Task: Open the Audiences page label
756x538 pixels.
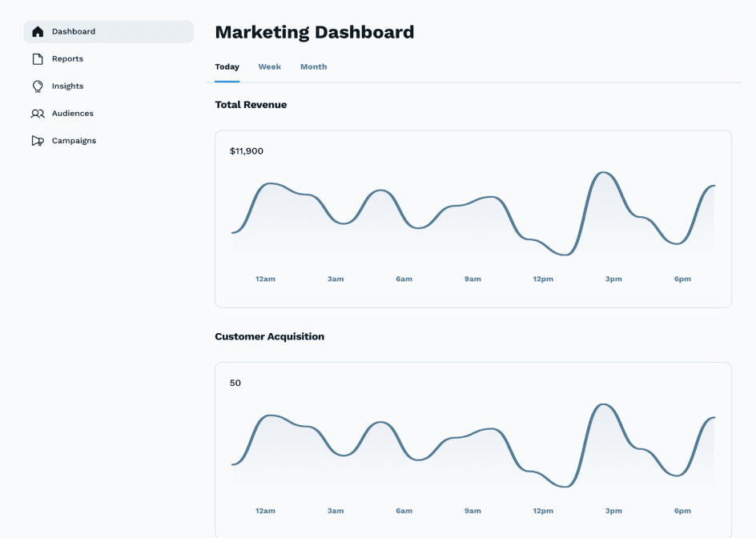Action: click(73, 114)
